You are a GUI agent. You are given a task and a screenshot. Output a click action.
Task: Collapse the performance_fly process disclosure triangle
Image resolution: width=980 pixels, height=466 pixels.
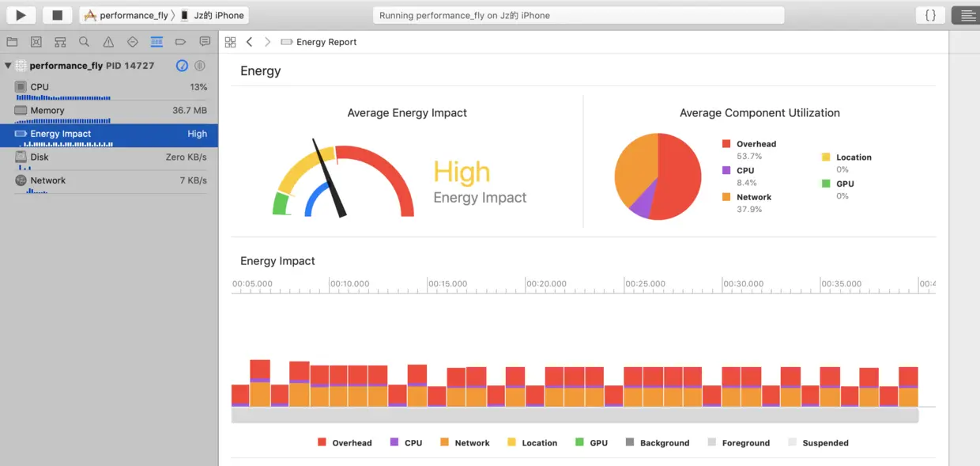(8, 66)
